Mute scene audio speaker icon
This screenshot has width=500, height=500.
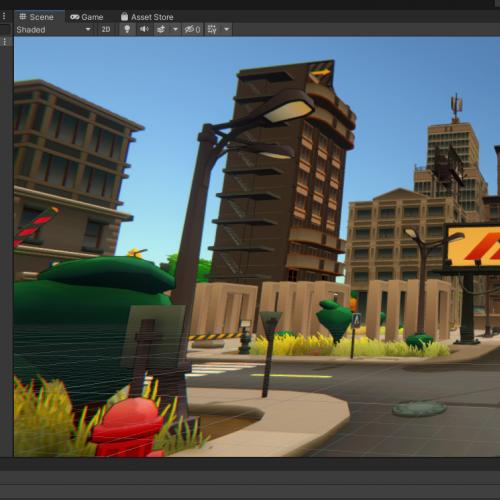pyautogui.click(x=144, y=30)
